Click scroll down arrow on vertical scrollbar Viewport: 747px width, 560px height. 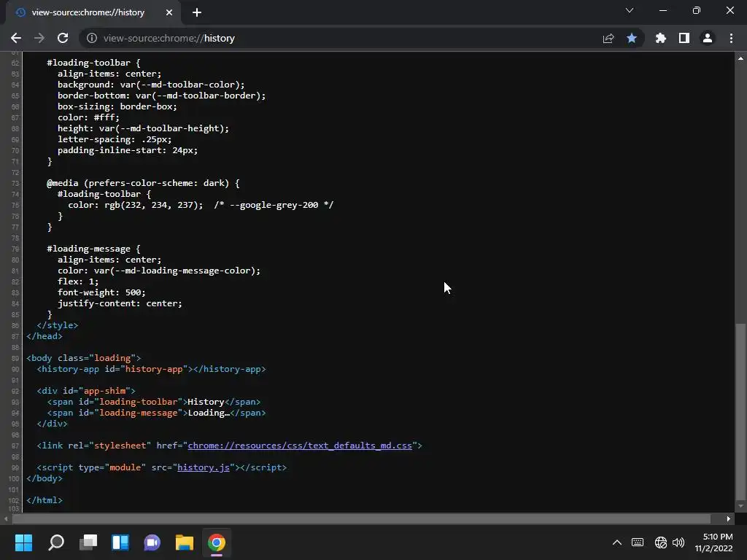[740, 506]
